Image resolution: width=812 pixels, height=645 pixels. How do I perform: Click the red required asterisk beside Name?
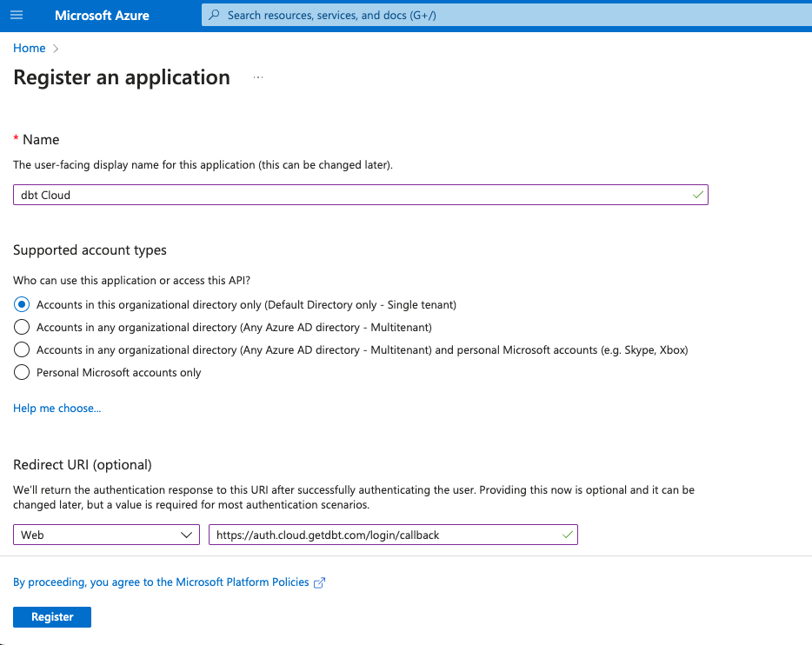[x=15, y=139]
